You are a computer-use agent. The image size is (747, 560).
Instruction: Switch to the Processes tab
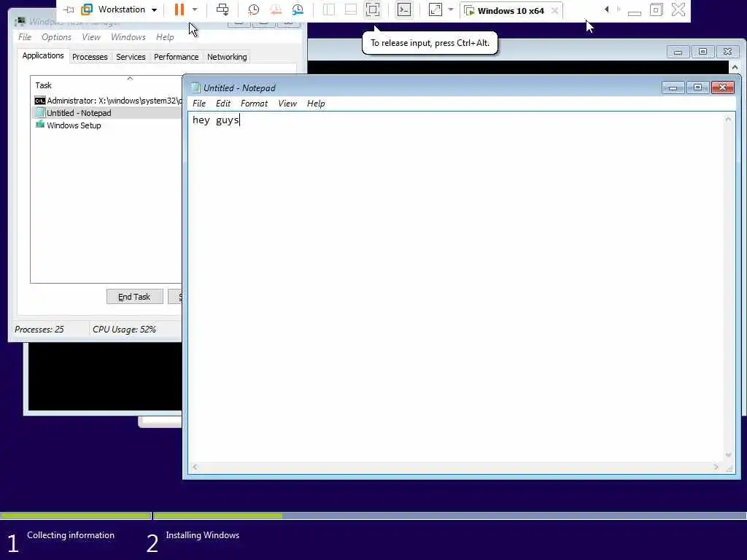90,57
